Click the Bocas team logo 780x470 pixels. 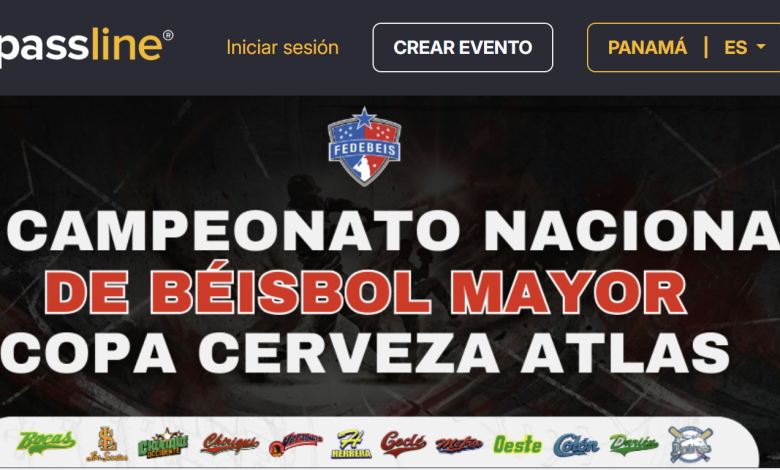(x=46, y=442)
